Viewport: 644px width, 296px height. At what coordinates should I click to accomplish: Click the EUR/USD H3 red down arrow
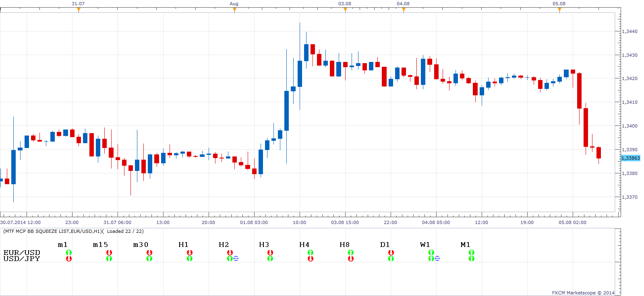click(270, 253)
